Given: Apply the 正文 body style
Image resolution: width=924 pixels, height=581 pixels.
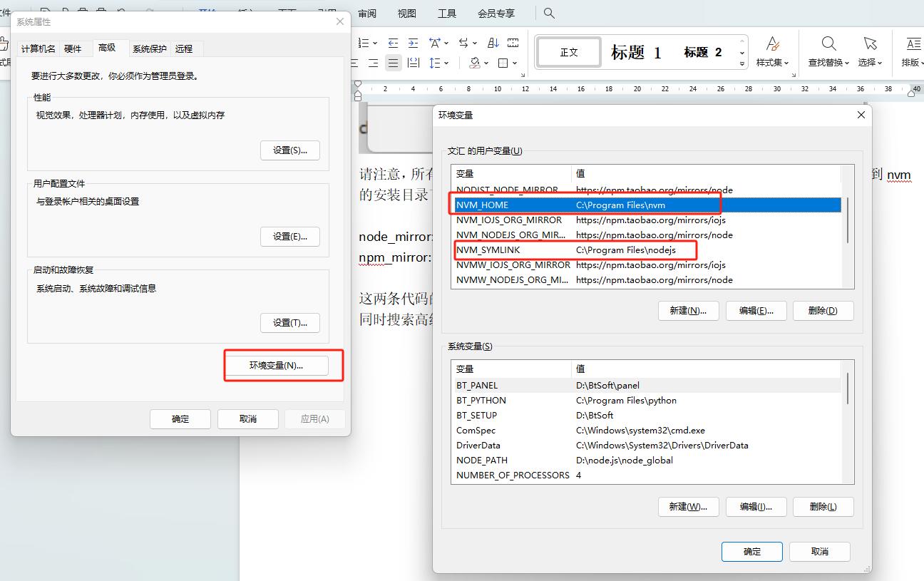Looking at the screenshot, I should pos(569,52).
